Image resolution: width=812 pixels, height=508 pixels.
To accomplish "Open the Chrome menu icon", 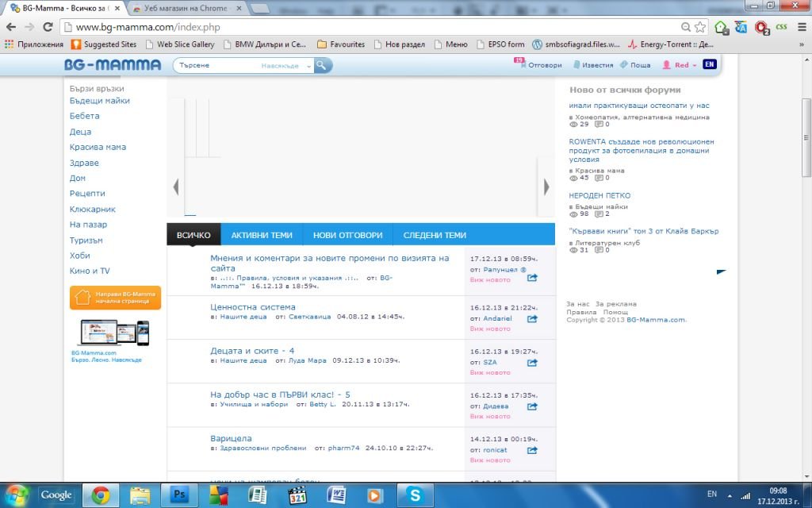I will click(799, 26).
